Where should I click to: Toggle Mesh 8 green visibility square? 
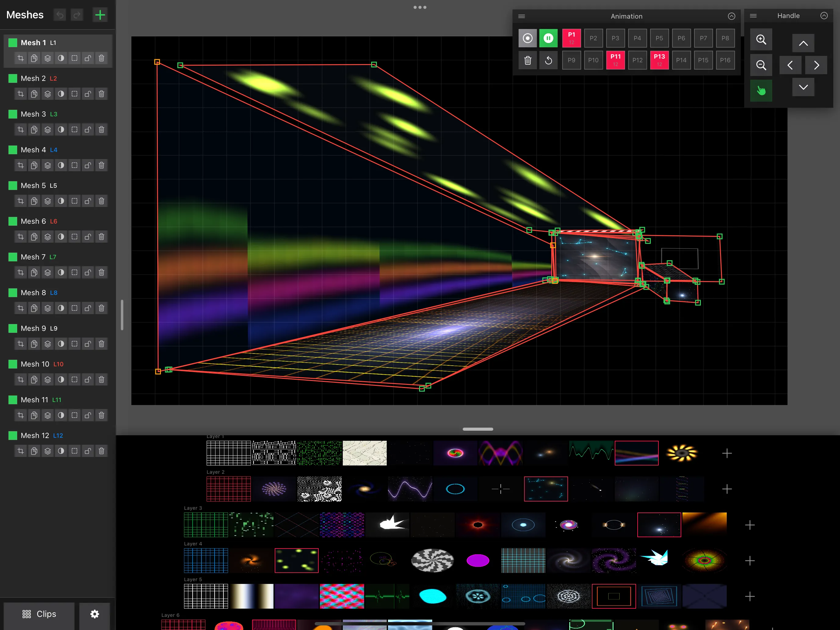pyautogui.click(x=13, y=292)
